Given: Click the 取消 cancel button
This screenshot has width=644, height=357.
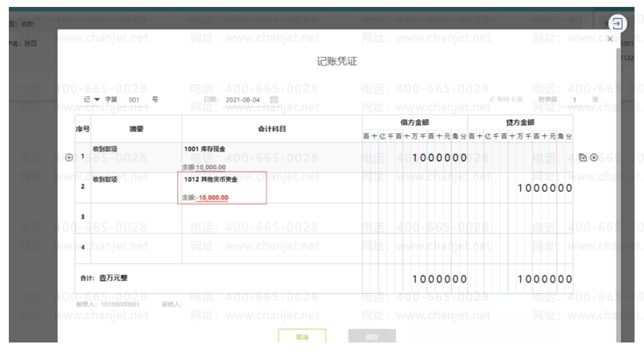Looking at the screenshot, I should coord(302,336).
